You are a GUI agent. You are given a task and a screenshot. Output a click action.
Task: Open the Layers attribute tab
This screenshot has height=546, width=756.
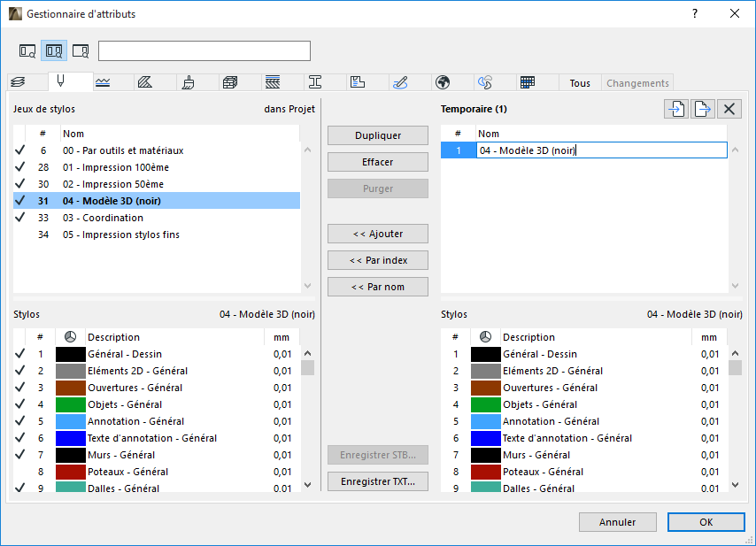click(x=18, y=82)
